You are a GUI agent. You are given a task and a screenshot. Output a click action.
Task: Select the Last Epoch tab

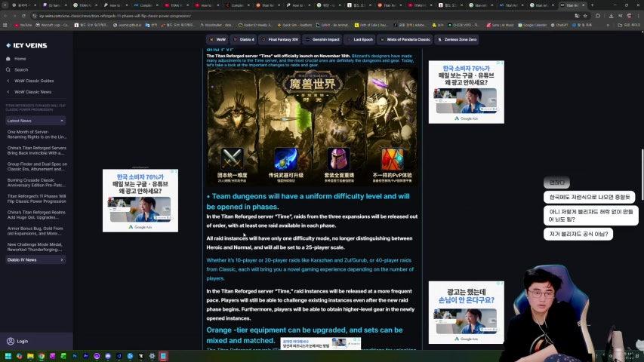(360, 39)
